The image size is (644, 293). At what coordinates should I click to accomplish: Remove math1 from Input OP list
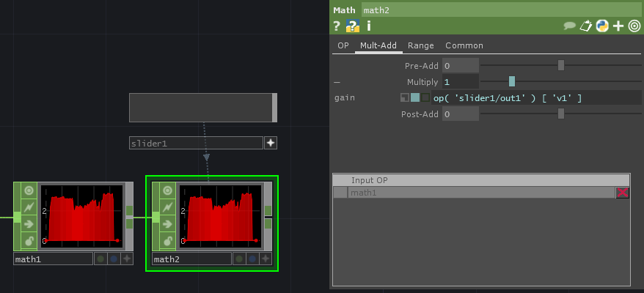622,193
